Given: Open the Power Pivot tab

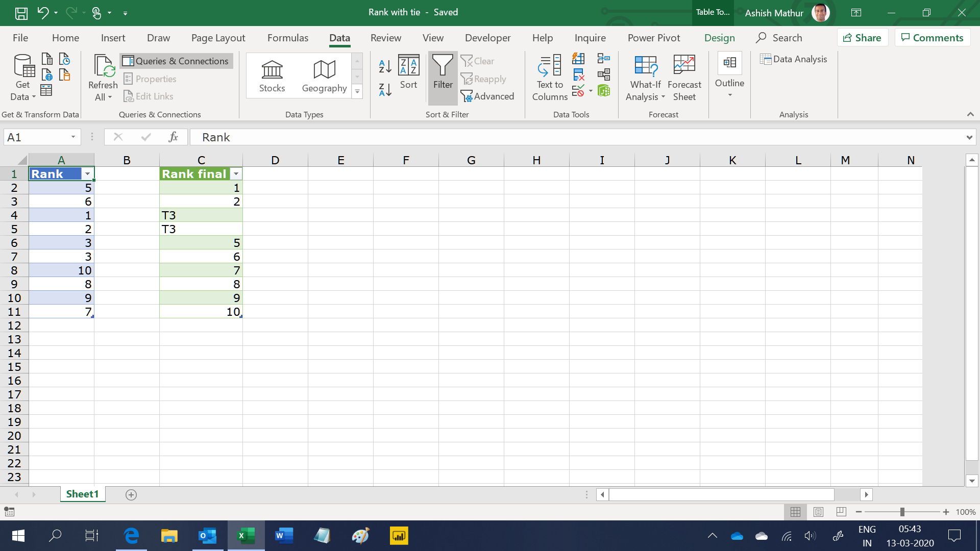Looking at the screenshot, I should pos(654,38).
